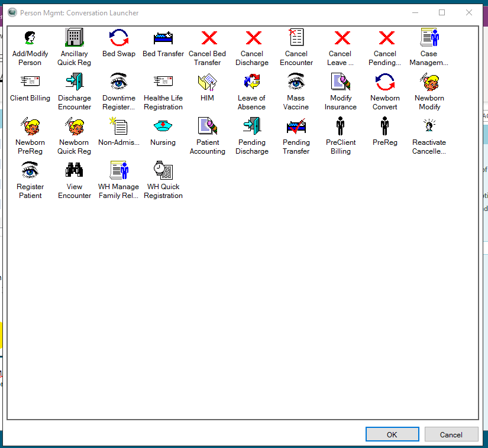Click the Cancel button at bottom right
Viewport: 488px width, 448px height.
pyautogui.click(x=451, y=434)
